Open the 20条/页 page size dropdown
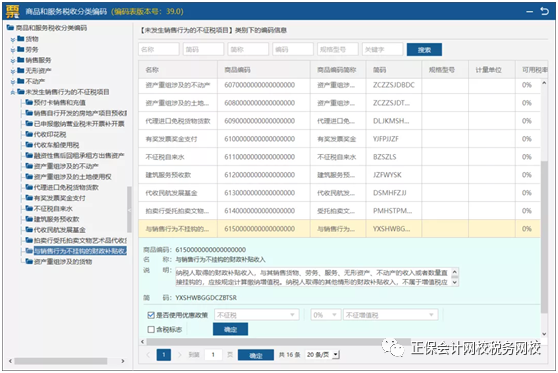Screen dimensions: 558x373 [x=323, y=354]
